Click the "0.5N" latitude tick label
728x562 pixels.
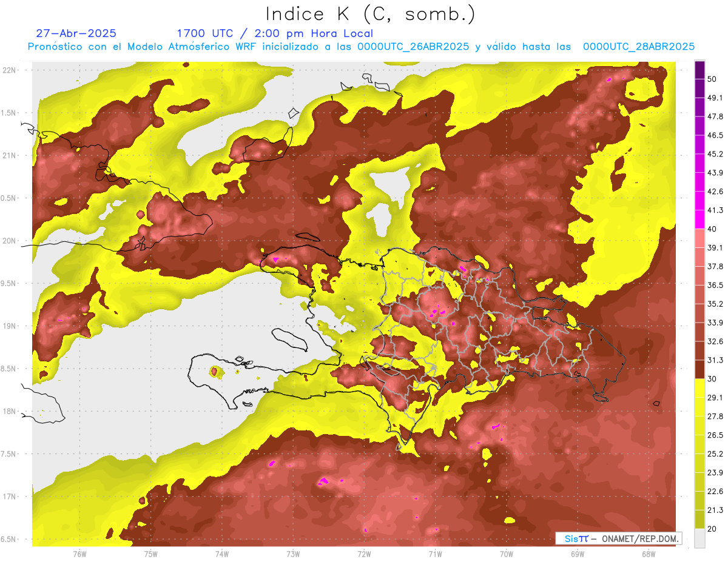[8, 198]
